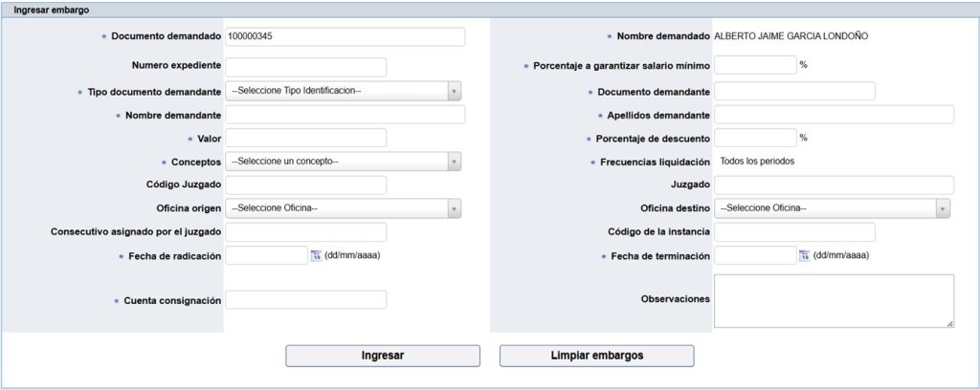Click the Ingresar button
Screen dimensions: 980x390
(383, 356)
